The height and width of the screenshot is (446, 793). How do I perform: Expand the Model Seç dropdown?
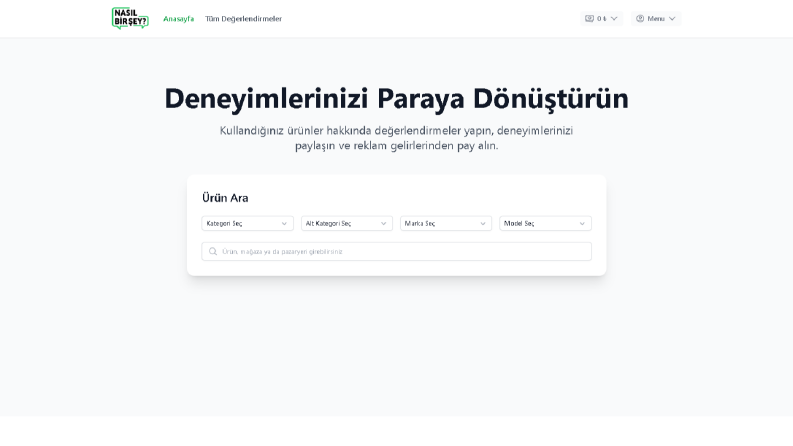[x=545, y=224]
